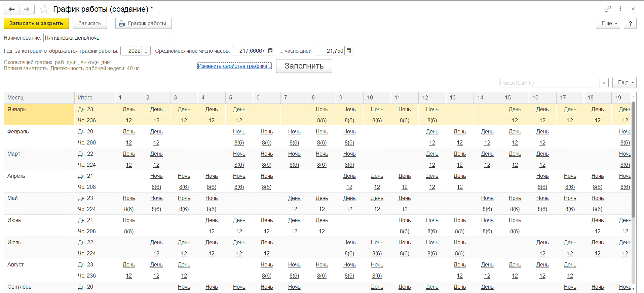This screenshot has height=293, width=644.
Task: Copy link using the chain icon
Action: pos(608,9)
